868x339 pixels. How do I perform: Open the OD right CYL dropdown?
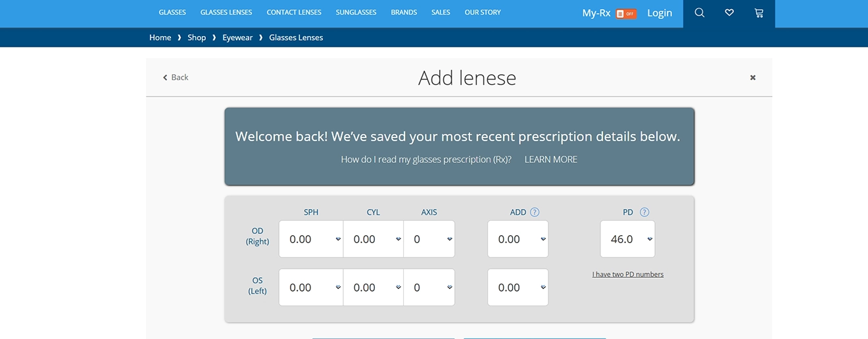pos(374,239)
